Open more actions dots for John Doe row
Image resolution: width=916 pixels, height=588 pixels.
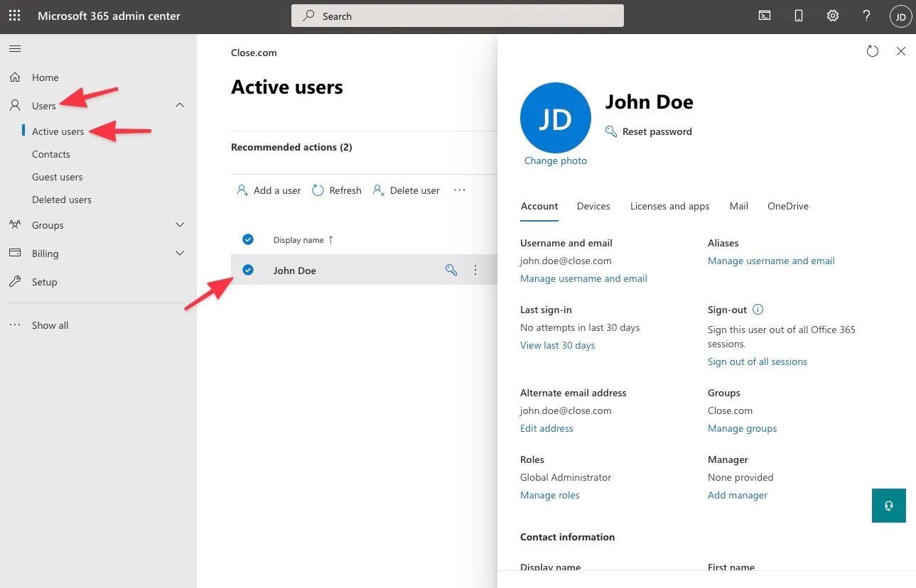[x=475, y=270]
